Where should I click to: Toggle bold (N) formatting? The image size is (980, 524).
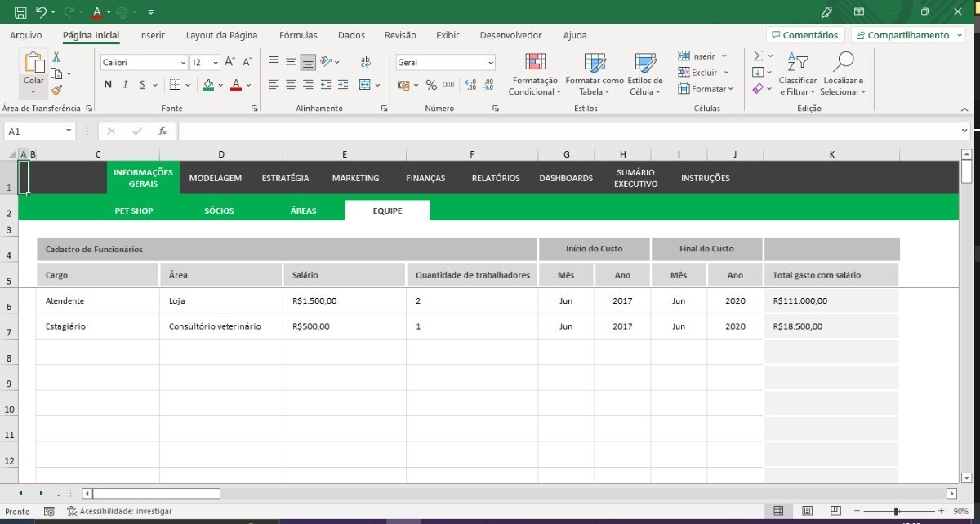point(108,85)
